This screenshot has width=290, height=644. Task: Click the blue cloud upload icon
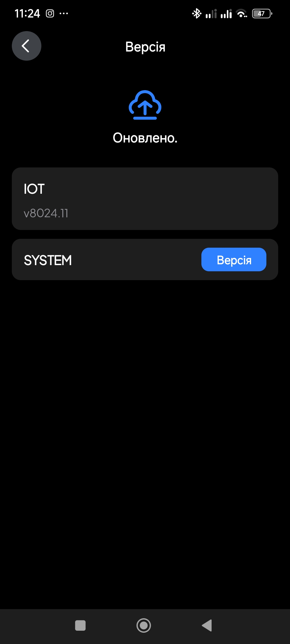(145, 105)
